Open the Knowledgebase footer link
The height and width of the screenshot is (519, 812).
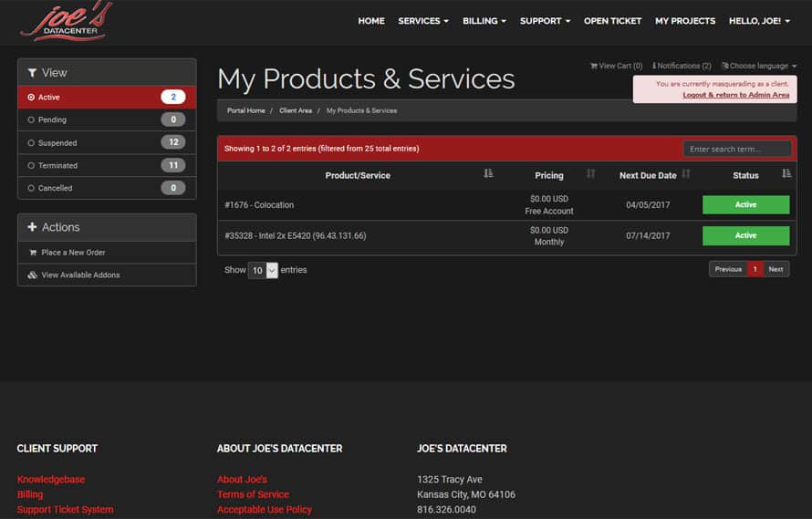51,480
